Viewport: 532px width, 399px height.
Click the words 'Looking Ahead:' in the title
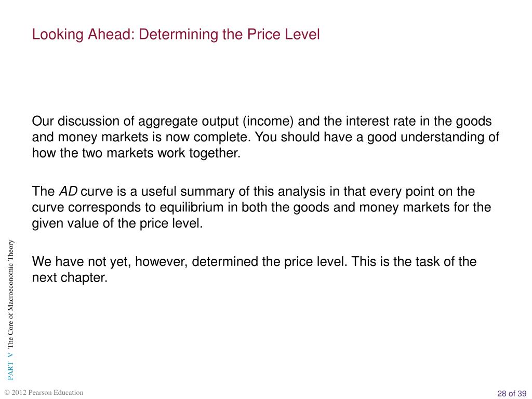[84, 35]
